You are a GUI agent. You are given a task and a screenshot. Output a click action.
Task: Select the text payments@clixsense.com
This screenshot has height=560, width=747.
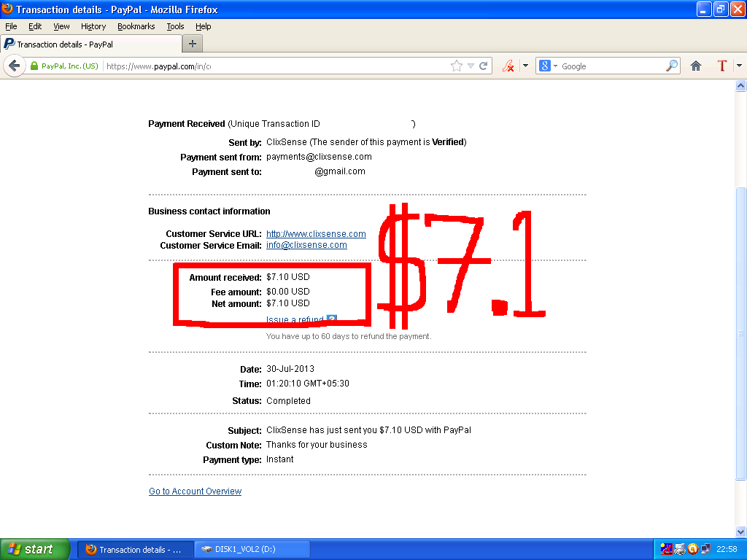(319, 157)
